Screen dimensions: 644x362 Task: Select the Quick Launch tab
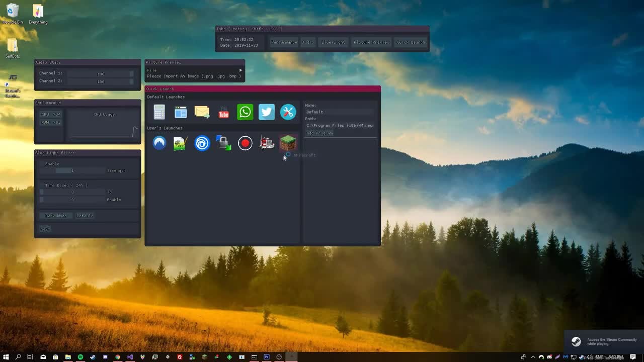coord(411,42)
